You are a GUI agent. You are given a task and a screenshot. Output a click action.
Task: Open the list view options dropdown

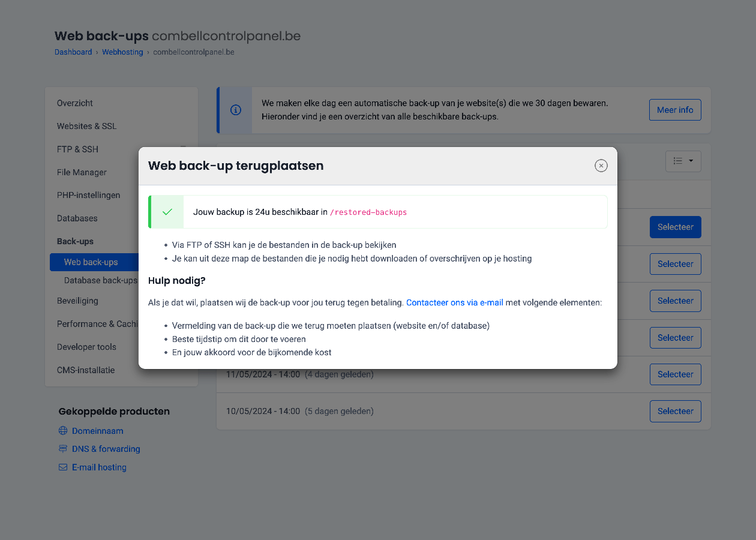[683, 161]
